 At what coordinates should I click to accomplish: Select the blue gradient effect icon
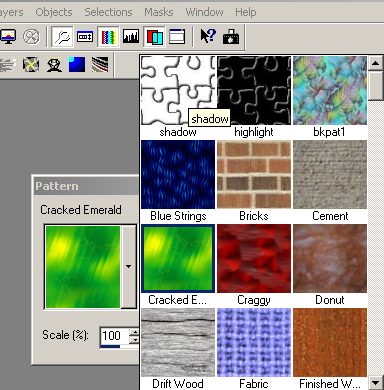tap(77, 64)
